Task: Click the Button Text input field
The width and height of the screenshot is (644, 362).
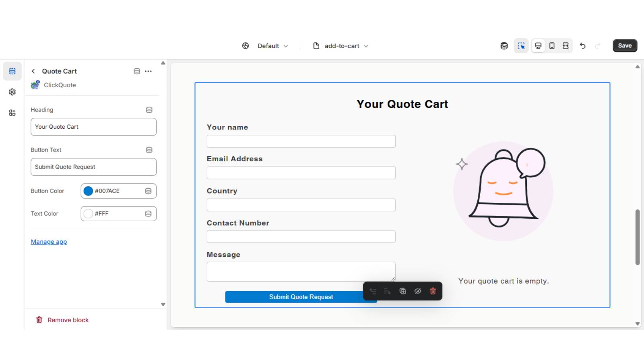Action: pos(93,167)
